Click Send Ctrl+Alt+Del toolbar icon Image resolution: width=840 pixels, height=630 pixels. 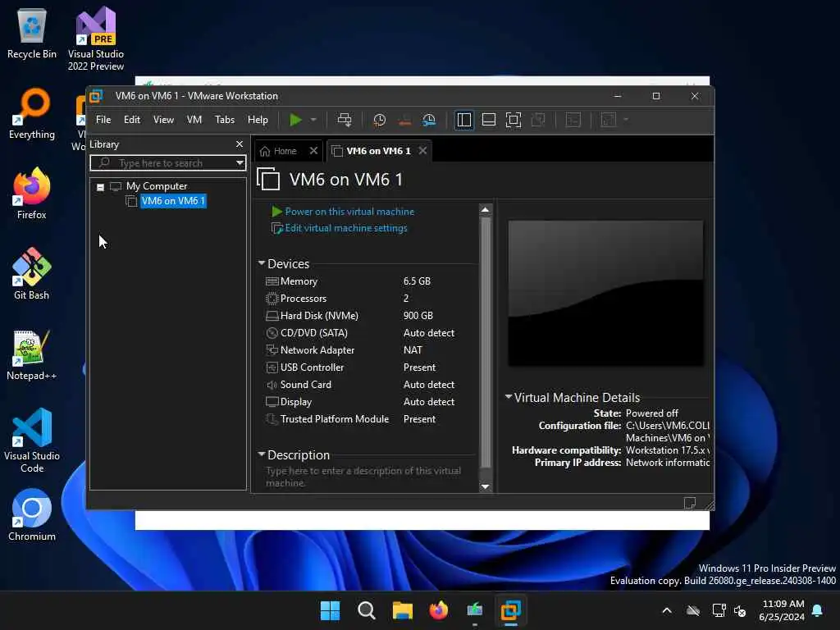tap(345, 120)
